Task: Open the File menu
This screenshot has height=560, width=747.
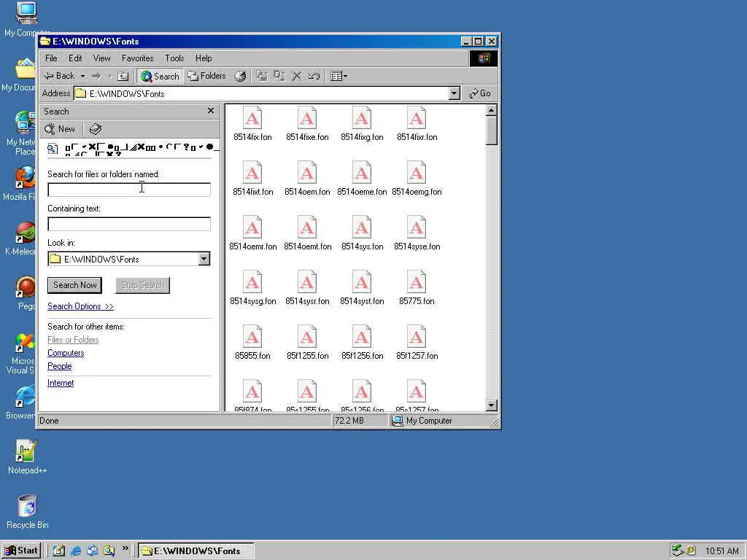Action: click(x=51, y=58)
